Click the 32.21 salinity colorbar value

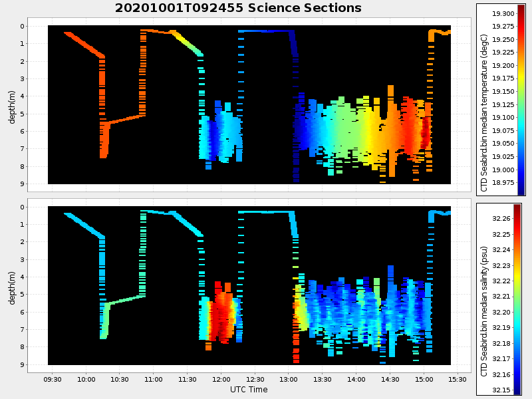click(x=501, y=297)
